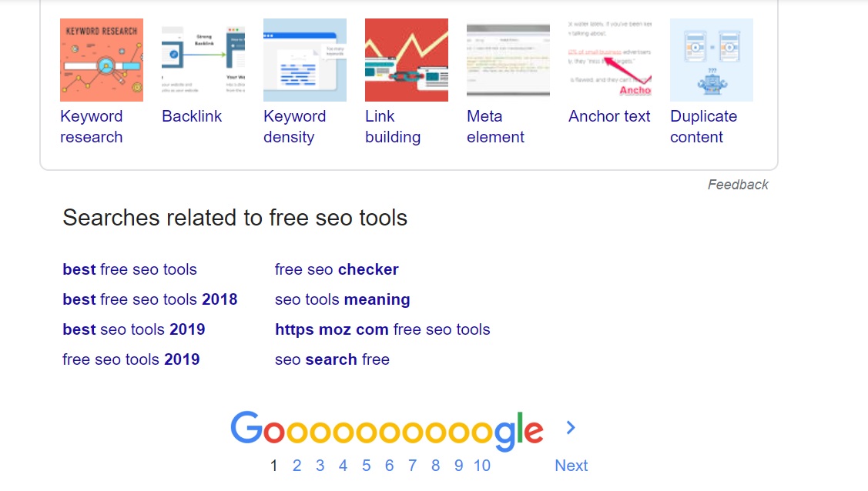The height and width of the screenshot is (491, 868).
Task: Select the Anchor text arrow image
Action: [610, 60]
